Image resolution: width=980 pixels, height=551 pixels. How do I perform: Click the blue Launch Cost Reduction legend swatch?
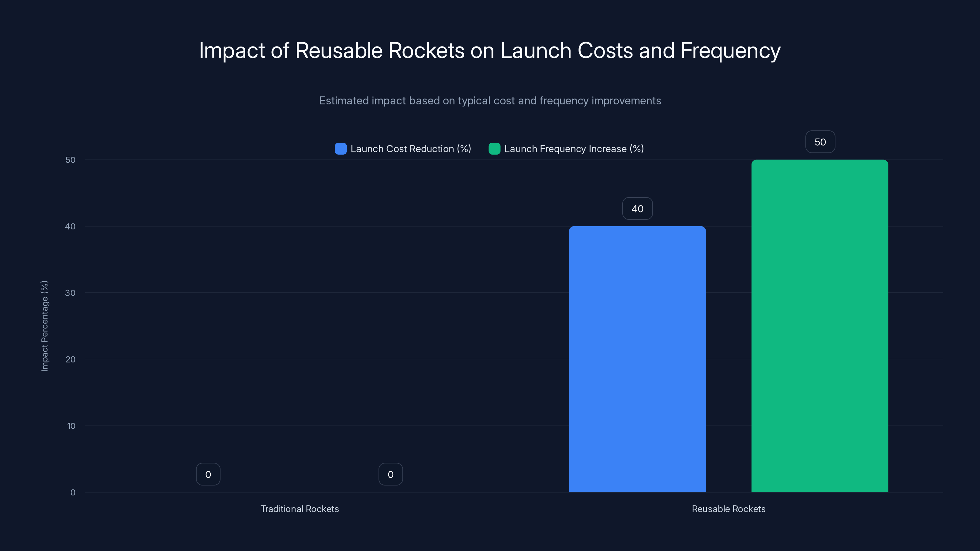(x=341, y=149)
